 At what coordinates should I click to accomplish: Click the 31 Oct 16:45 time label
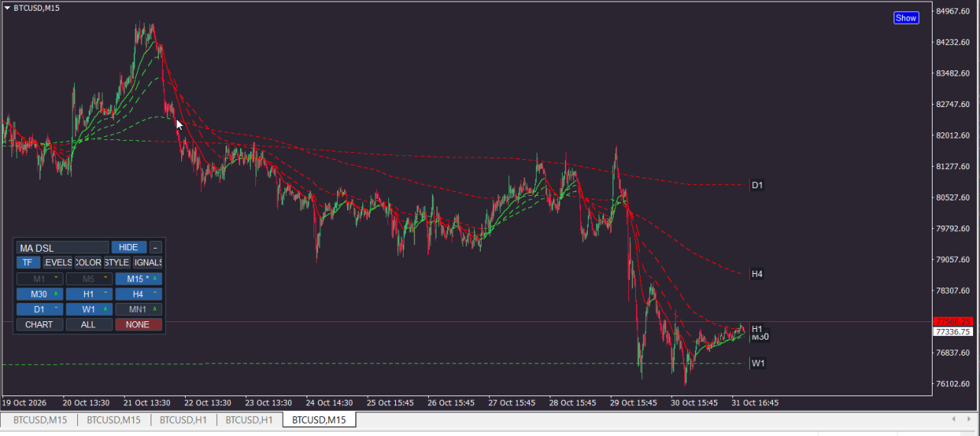[755, 402]
